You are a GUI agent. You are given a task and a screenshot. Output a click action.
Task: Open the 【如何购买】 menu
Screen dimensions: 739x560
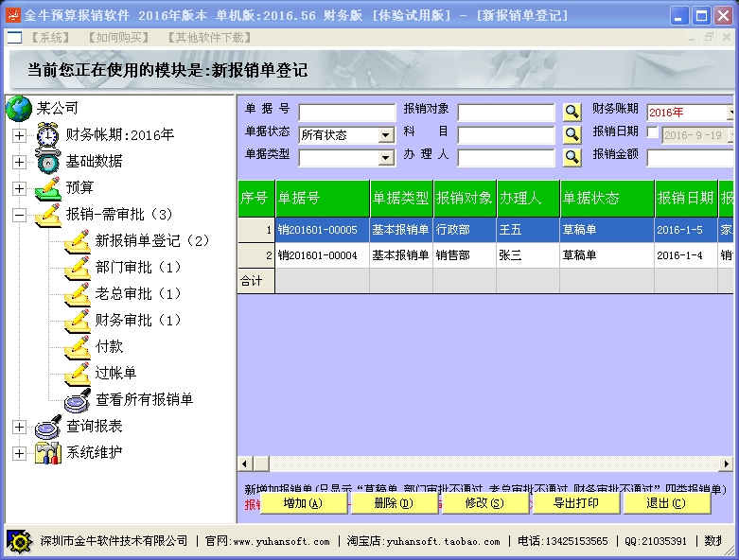(x=119, y=37)
